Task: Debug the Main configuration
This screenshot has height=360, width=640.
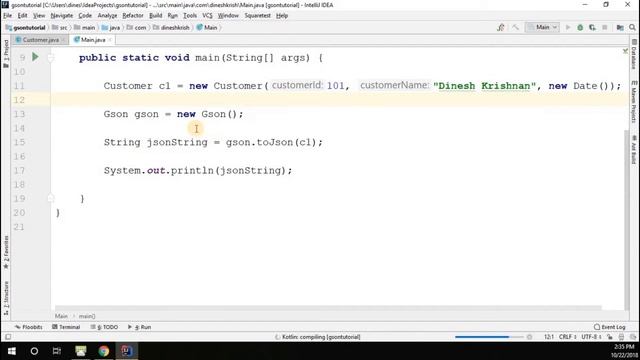Action: (580, 27)
